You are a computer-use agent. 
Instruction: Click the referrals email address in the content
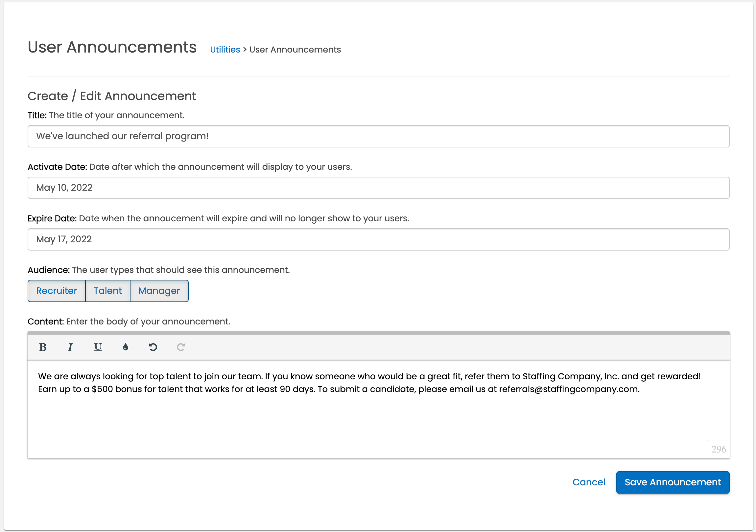pos(569,389)
